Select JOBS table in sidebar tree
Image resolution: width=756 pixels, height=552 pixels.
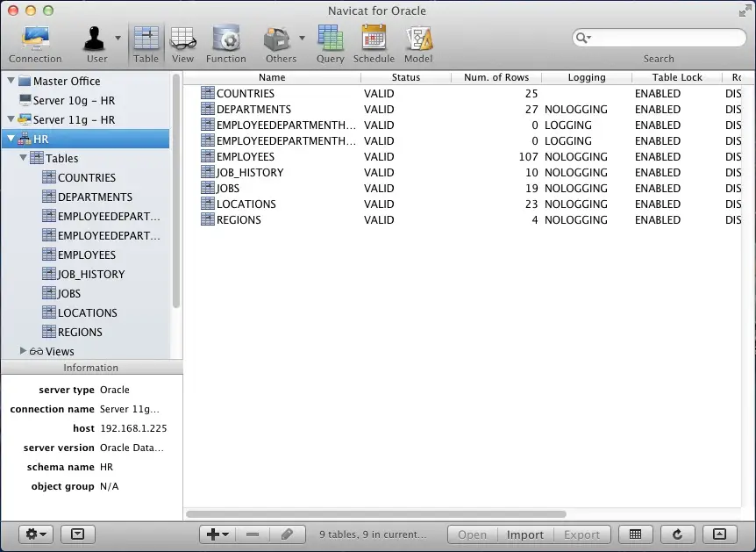pyautogui.click(x=69, y=293)
